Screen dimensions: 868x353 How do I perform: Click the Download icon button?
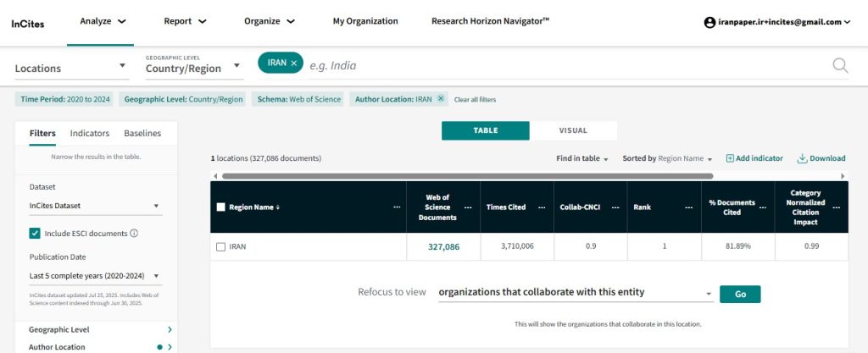802,158
